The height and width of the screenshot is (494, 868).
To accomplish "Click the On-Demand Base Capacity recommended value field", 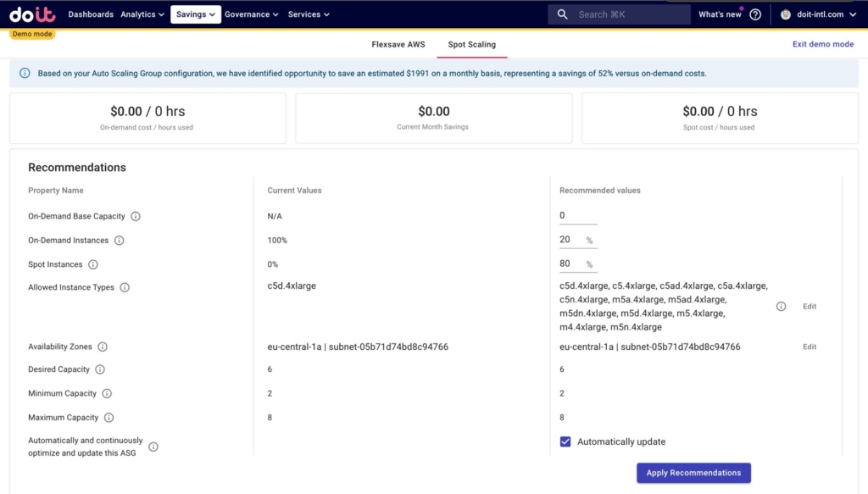I will tap(578, 216).
